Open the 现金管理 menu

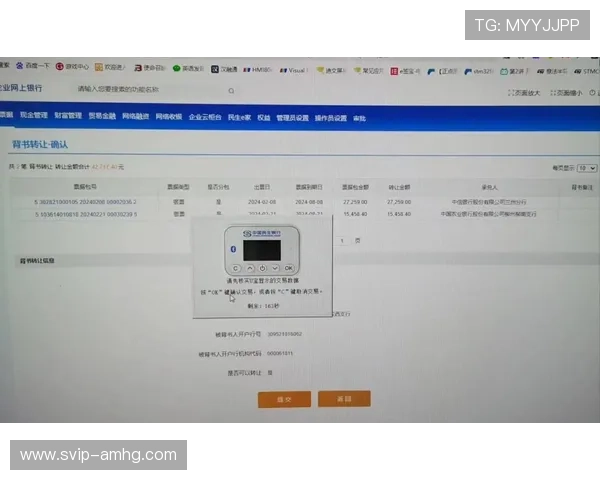tap(34, 115)
